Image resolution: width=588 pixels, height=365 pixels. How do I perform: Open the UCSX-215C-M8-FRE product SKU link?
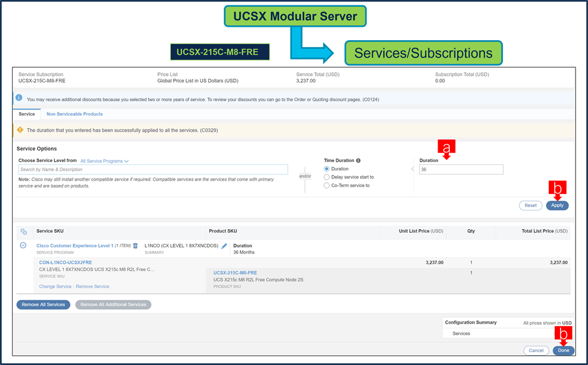(235, 273)
